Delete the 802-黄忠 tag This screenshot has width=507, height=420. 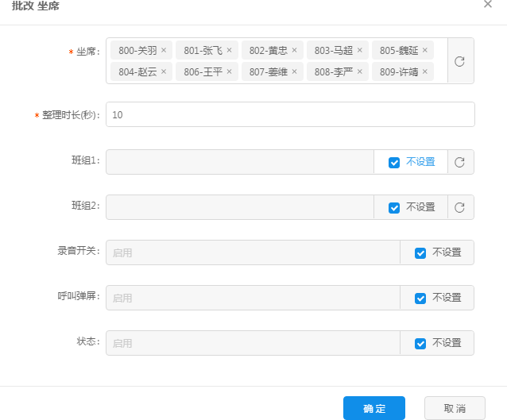point(294,50)
